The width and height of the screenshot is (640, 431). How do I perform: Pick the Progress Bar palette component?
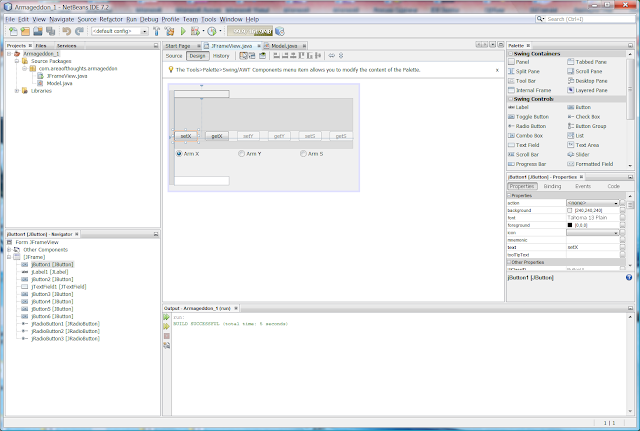[x=527, y=164]
